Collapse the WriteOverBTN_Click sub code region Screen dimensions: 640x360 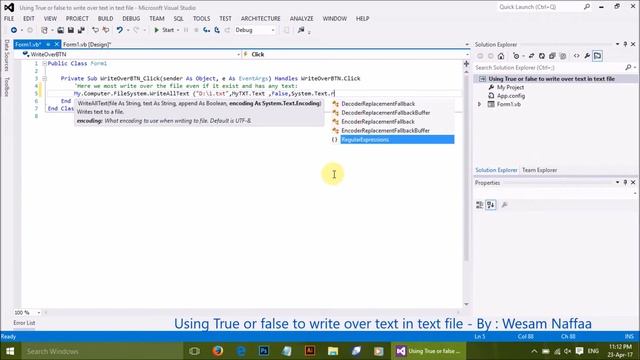[44, 78]
